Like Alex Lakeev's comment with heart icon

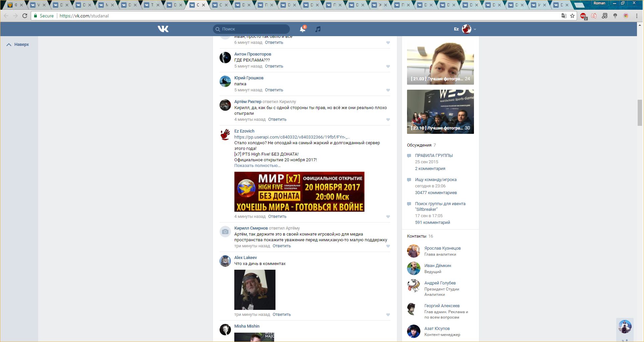coord(388,315)
